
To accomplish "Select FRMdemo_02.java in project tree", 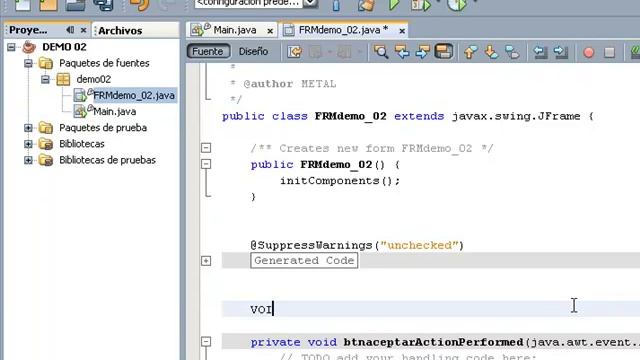I will point(134,96).
